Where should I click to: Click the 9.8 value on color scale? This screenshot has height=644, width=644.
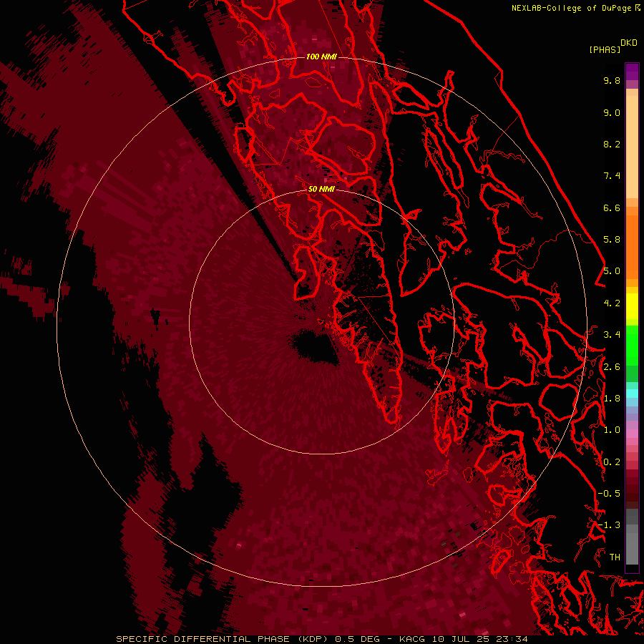pos(612,80)
